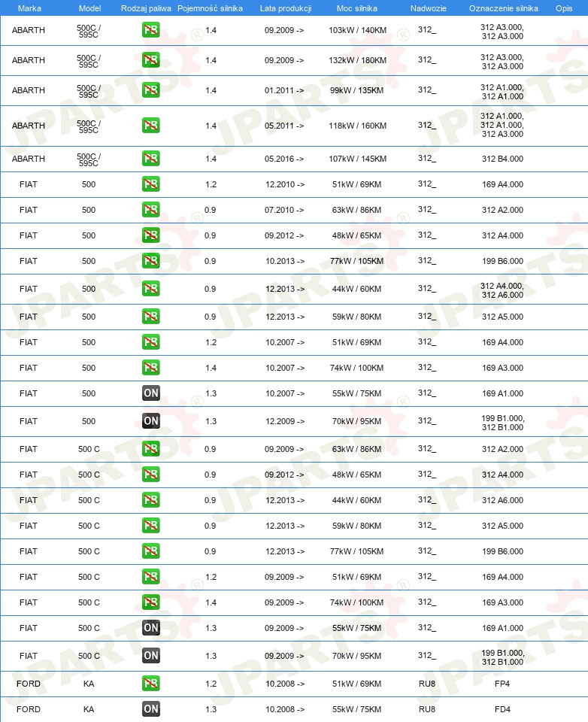
Task: Click the Moc silnika column header
Action: coord(357,8)
